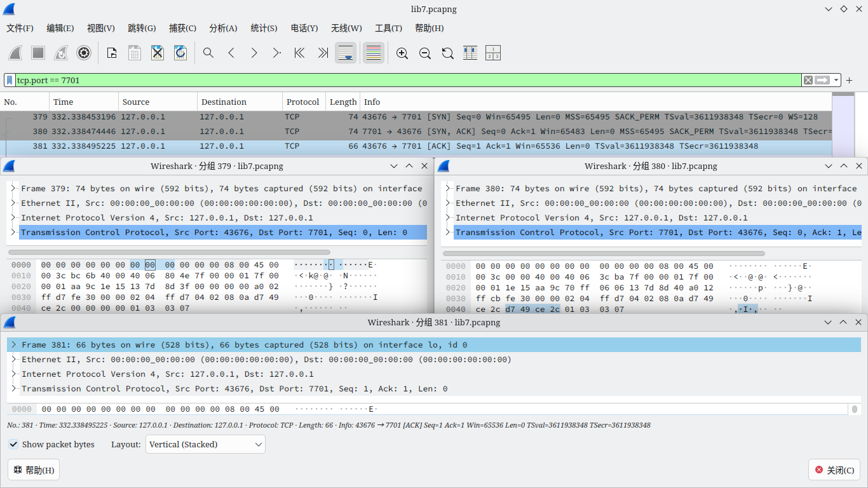Zoom in on packet list text
868x488 pixels.
(402, 53)
